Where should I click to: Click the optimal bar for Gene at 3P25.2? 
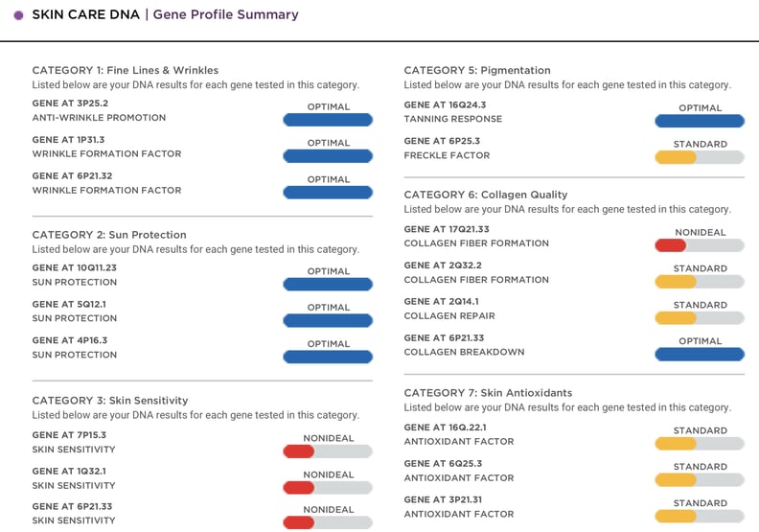328,120
